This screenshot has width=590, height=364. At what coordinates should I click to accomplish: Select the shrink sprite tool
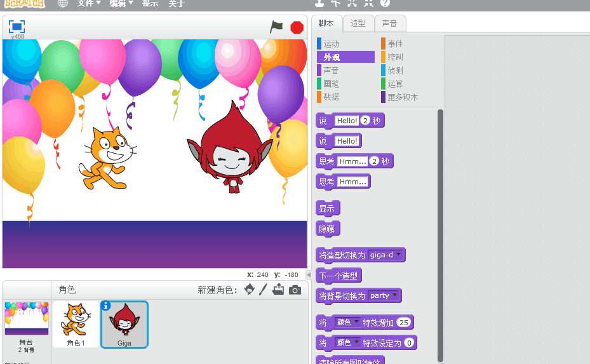368,3
